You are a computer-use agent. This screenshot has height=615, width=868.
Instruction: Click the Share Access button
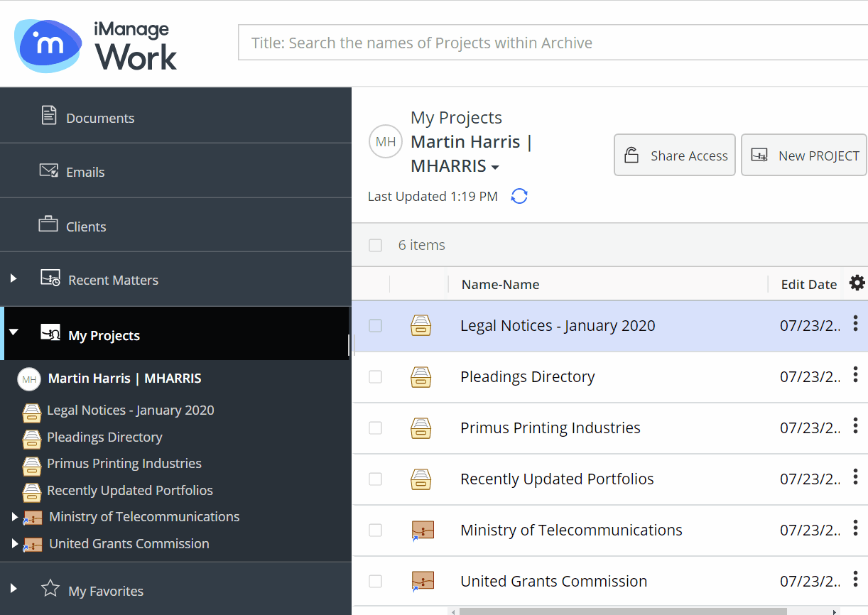click(x=676, y=156)
